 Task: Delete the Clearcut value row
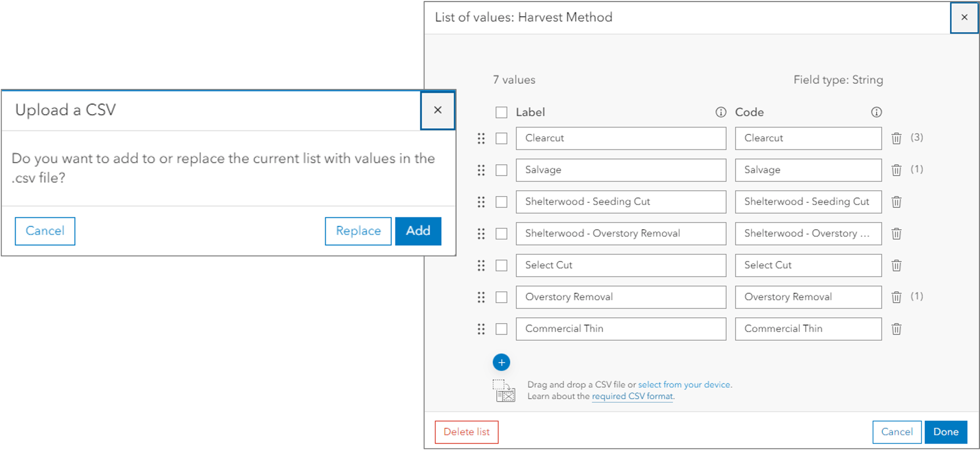pos(897,138)
